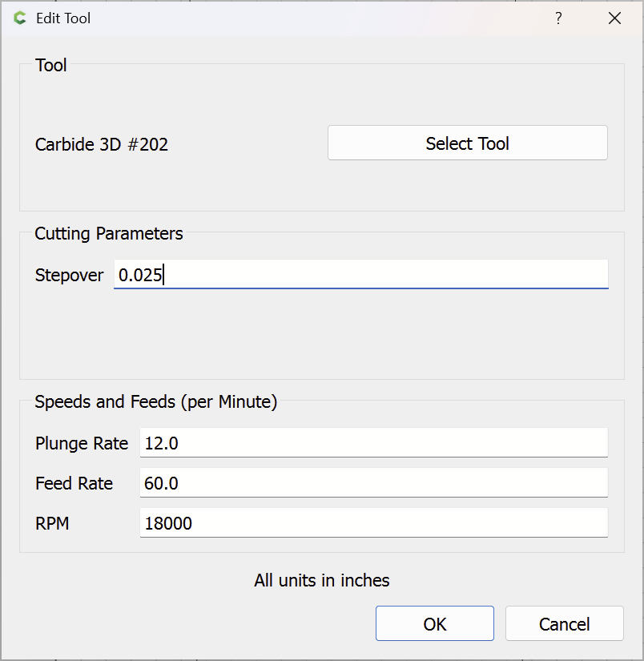Click the Carbide 3D #202 tool name
Screen dimensions: 644x661
[x=102, y=144]
